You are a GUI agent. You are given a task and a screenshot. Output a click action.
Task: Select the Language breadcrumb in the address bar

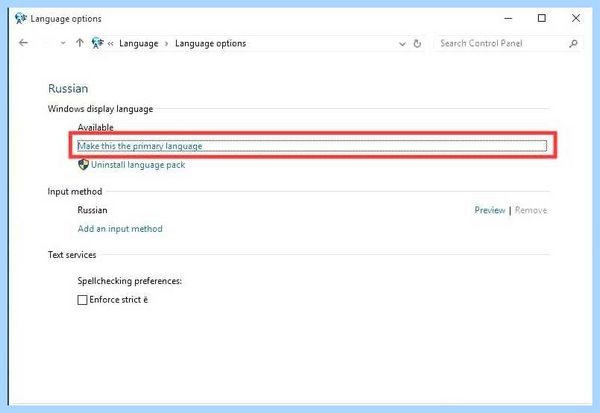[x=139, y=44]
